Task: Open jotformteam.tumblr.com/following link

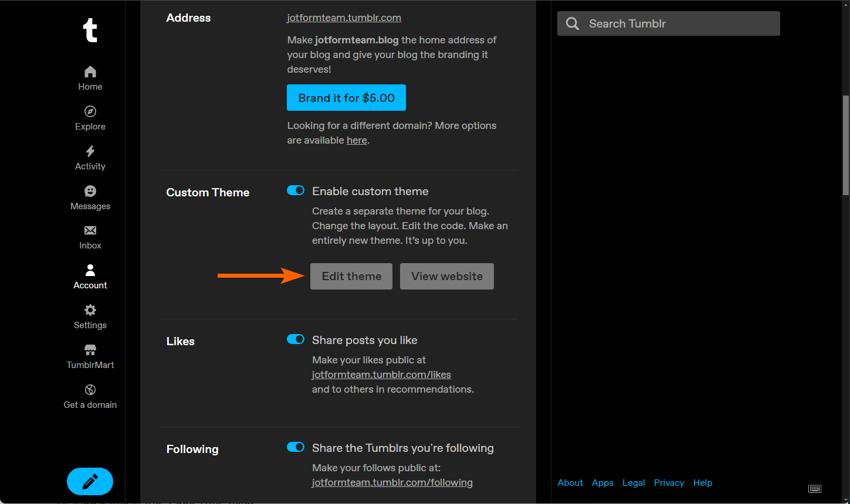Action: (392, 482)
